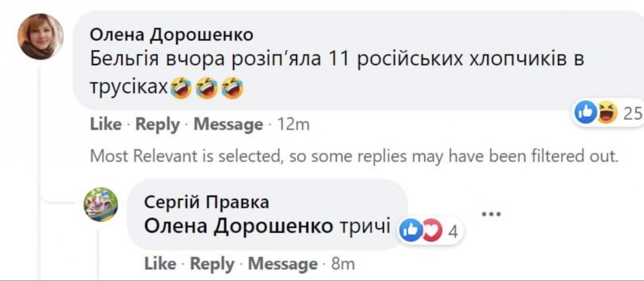Click Олена Дорошенко's profile picture
The height and width of the screenshot is (281, 644).
point(40,36)
